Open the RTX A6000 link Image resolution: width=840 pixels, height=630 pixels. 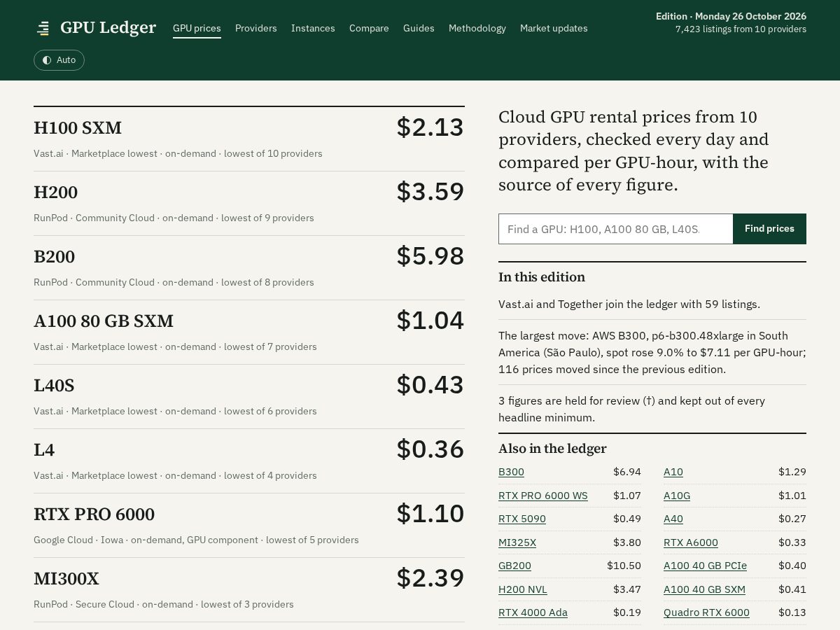point(691,542)
